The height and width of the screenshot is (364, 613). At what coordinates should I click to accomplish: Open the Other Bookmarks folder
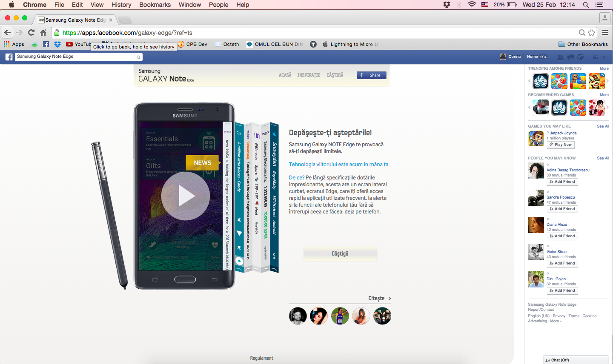point(583,44)
